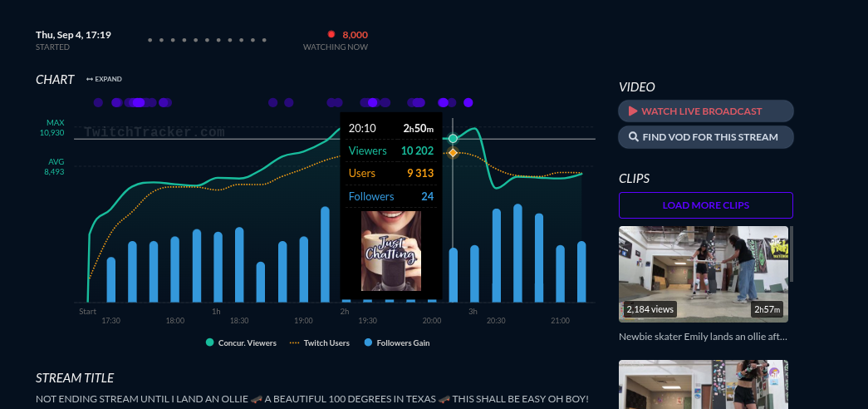
Task: Click the '1h' elapsed axis label
Action: 216,312
